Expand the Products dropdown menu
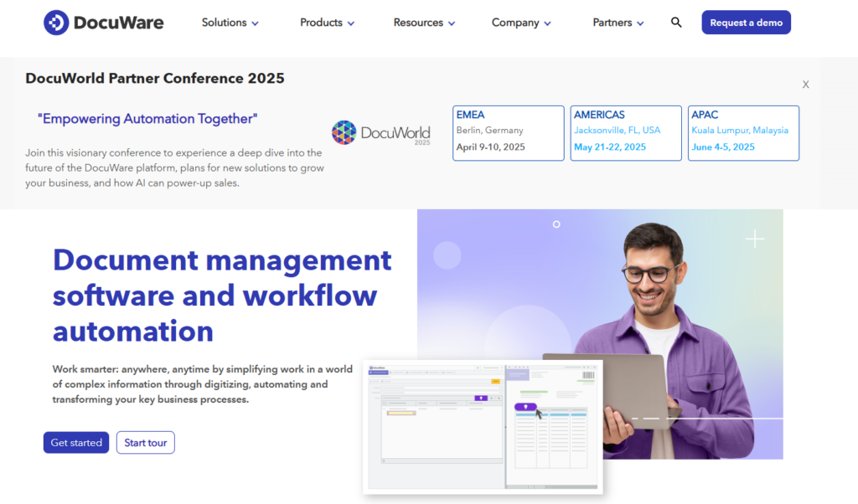 tap(327, 23)
